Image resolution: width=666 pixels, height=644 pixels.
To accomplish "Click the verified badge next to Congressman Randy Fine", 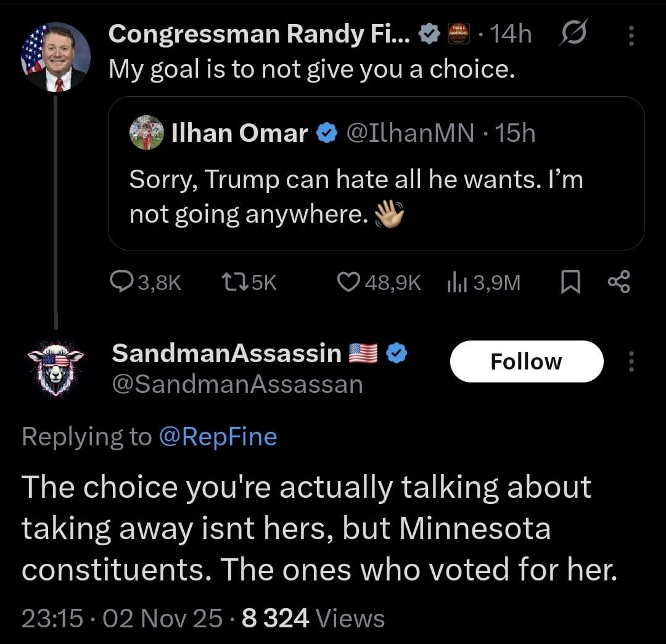I will [428, 35].
